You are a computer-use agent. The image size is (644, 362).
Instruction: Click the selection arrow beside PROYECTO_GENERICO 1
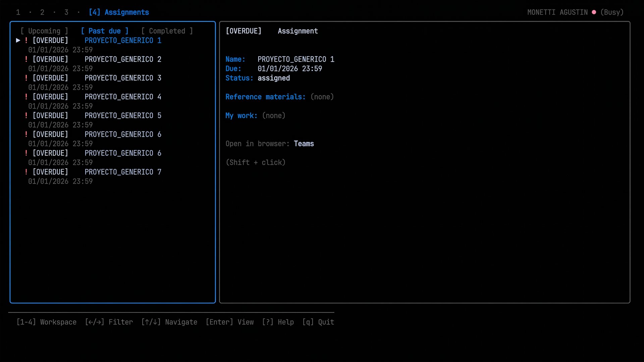18,40
